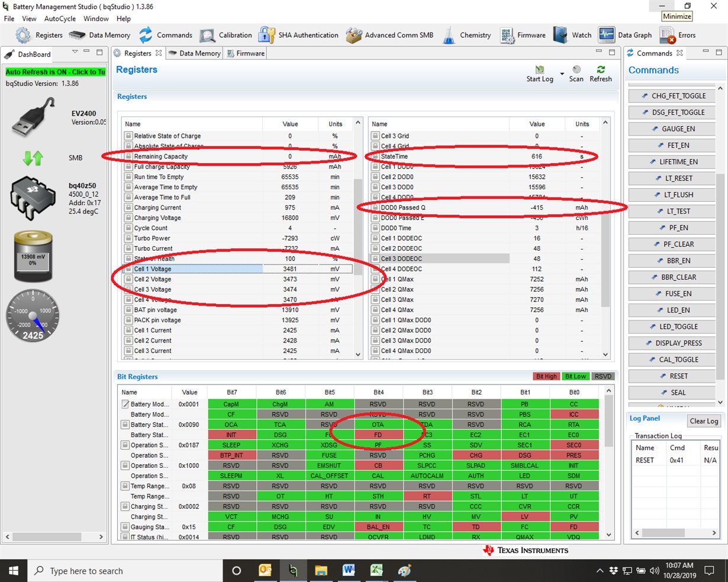The height and width of the screenshot is (582, 728).
Task: Open the SHA Authentication toolbar icon
Action: coord(266,35)
